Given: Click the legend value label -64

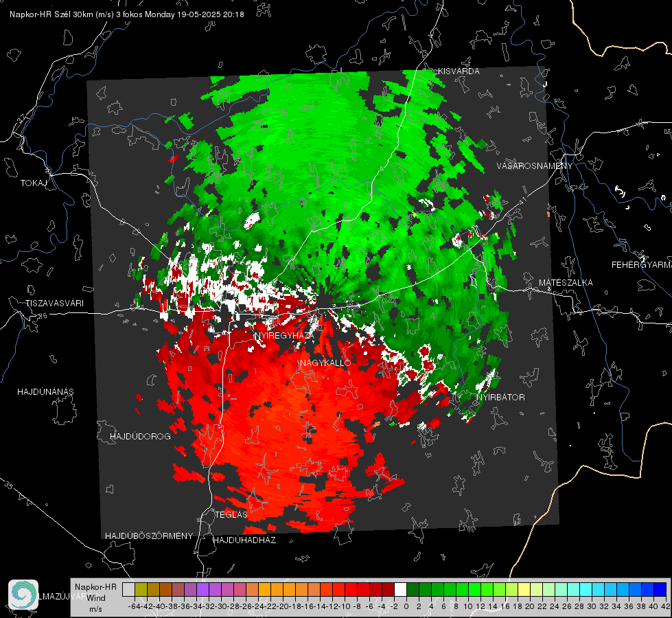Looking at the screenshot, I should tap(134, 606).
